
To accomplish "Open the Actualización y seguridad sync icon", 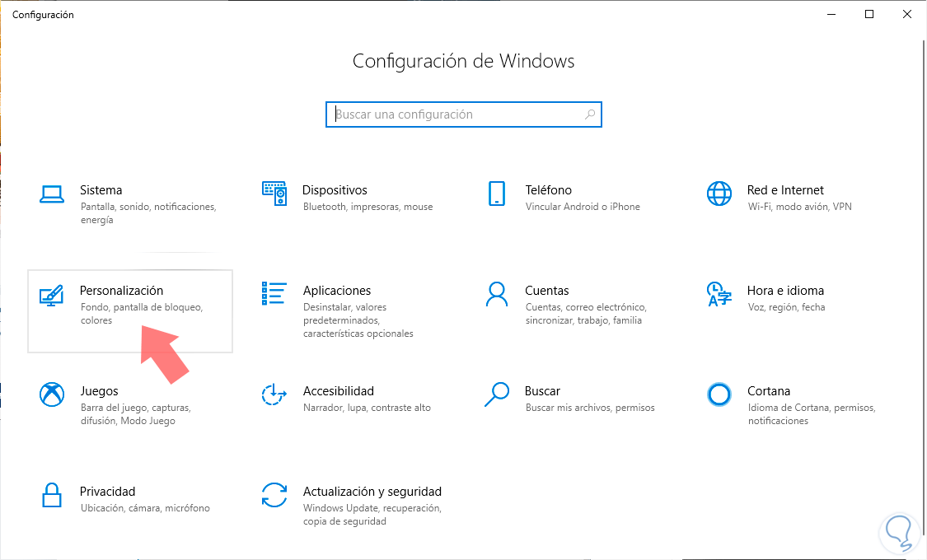I will click(x=274, y=495).
